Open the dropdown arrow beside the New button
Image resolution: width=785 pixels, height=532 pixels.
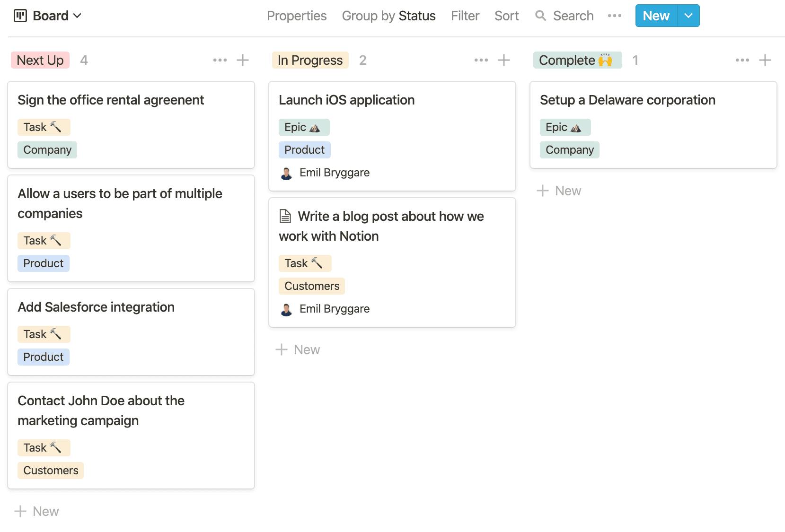pyautogui.click(x=688, y=16)
